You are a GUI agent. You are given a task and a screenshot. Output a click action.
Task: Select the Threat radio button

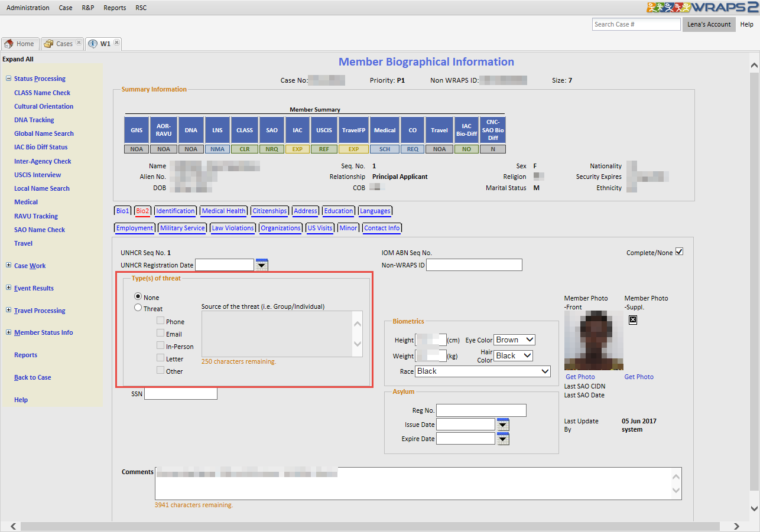pos(138,308)
